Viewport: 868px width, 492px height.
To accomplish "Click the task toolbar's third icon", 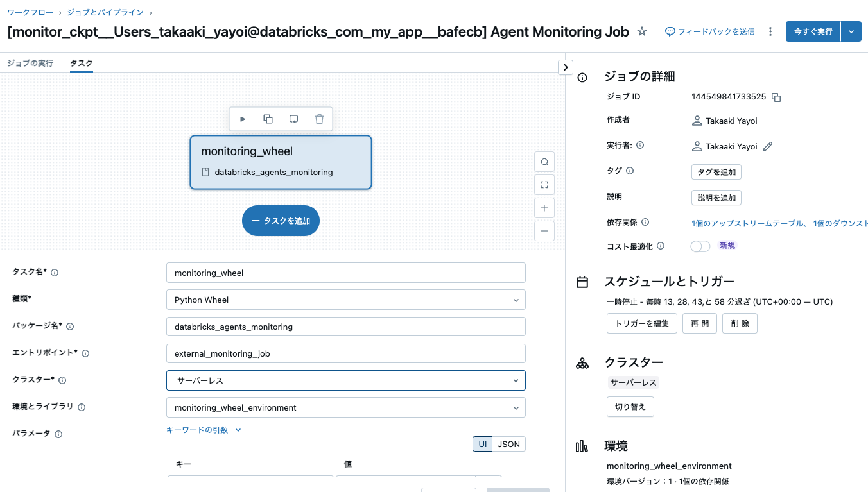I will [x=293, y=119].
